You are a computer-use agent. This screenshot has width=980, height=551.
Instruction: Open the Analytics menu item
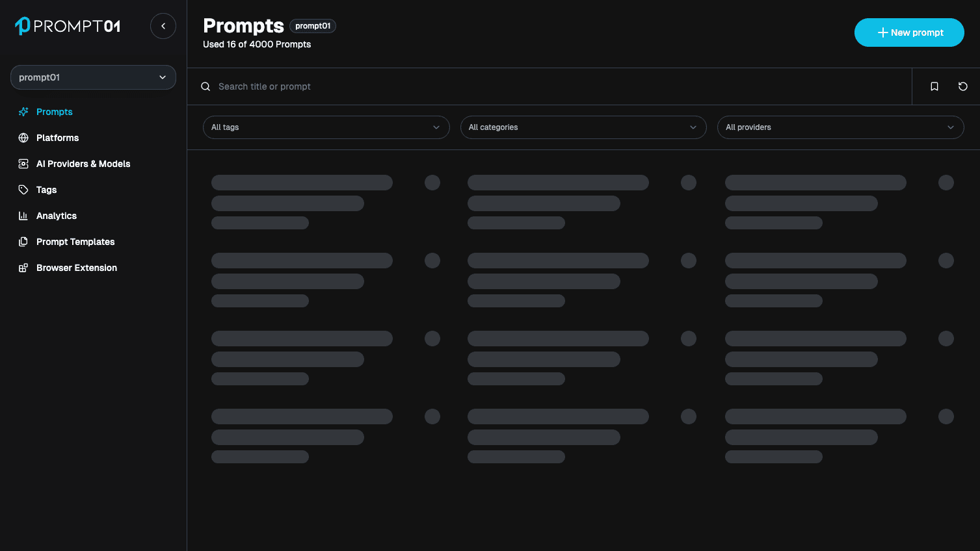coord(57,216)
